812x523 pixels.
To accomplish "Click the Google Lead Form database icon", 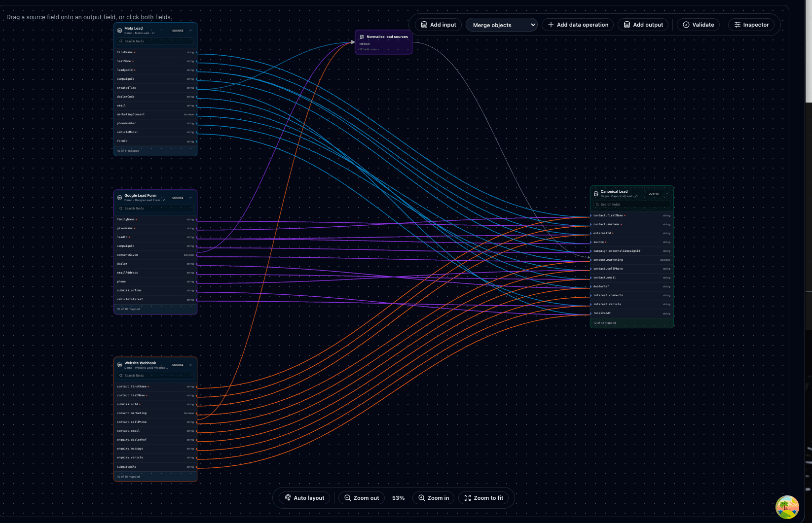I will tap(120, 198).
